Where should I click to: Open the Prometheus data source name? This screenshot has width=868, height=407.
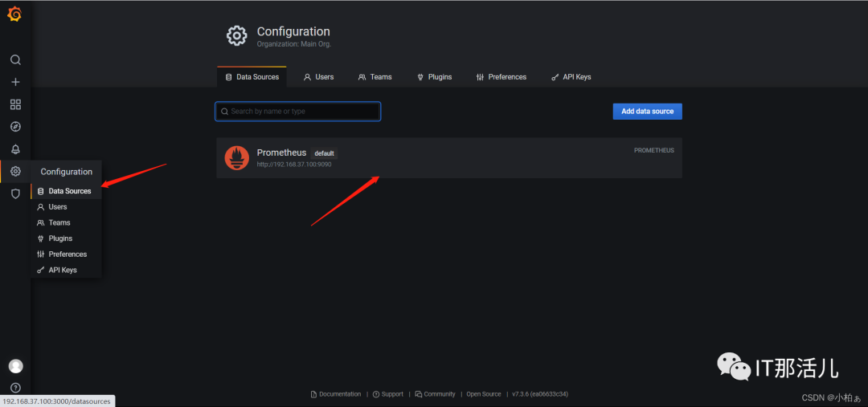[281, 153]
